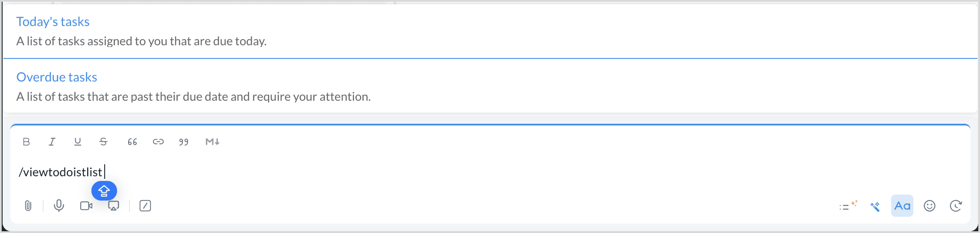Open the emoji picker
Image resolution: width=980 pixels, height=233 pixels.
930,206
